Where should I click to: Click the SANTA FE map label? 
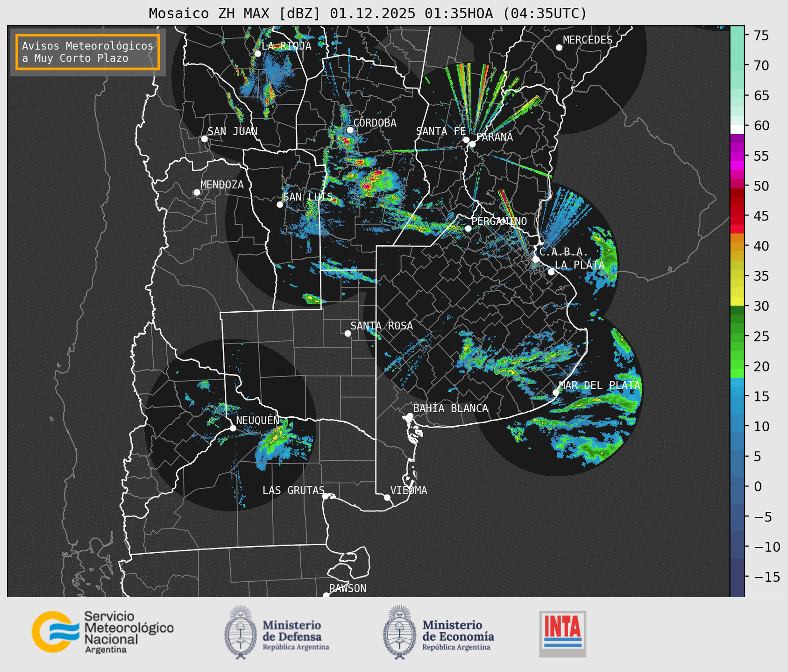(441, 131)
